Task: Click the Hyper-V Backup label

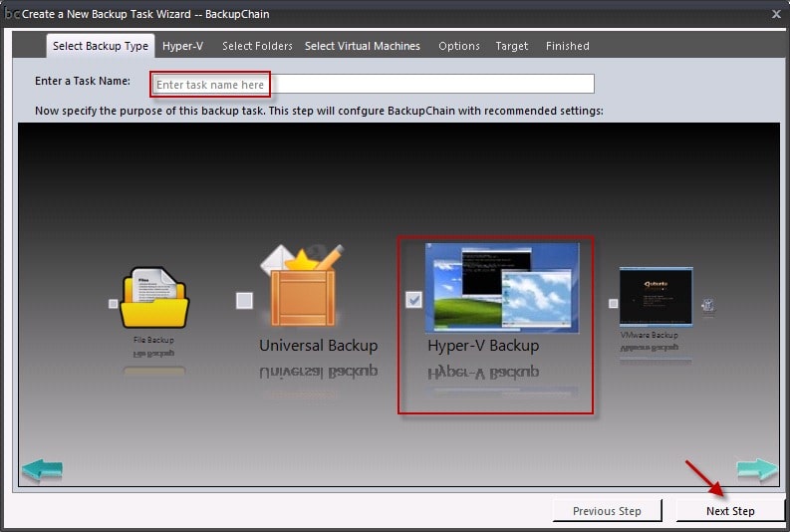Action: point(483,346)
